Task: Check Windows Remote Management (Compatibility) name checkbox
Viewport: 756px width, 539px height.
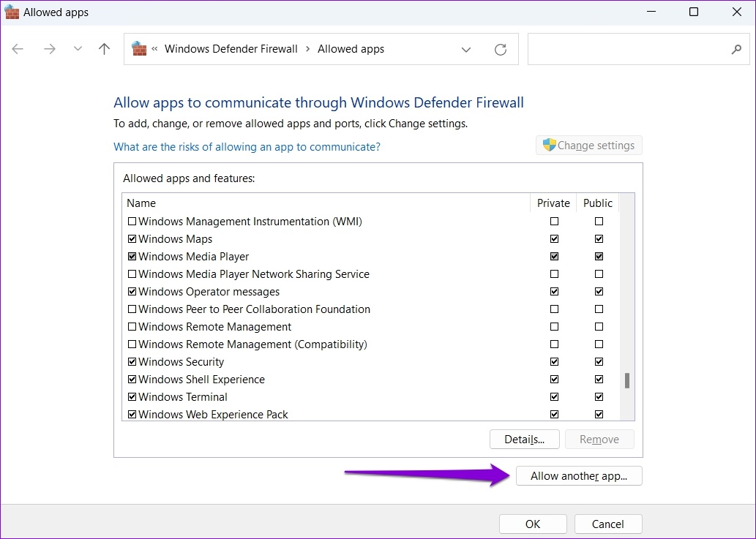Action: [x=132, y=344]
